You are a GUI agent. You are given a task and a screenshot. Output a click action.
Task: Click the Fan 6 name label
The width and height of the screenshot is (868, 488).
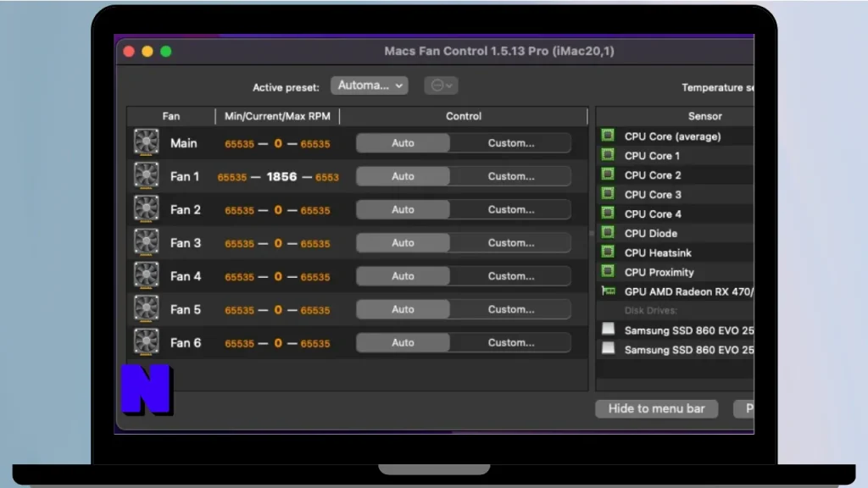coord(186,342)
